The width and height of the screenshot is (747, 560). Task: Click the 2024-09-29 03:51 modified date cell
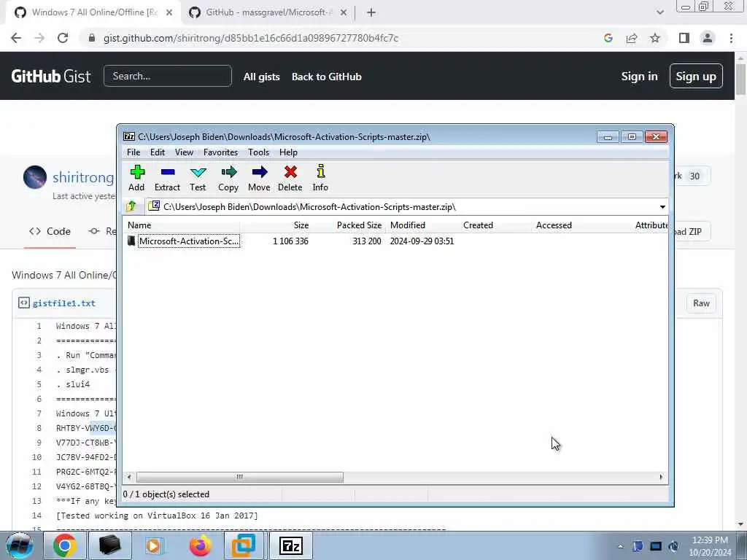pos(422,241)
